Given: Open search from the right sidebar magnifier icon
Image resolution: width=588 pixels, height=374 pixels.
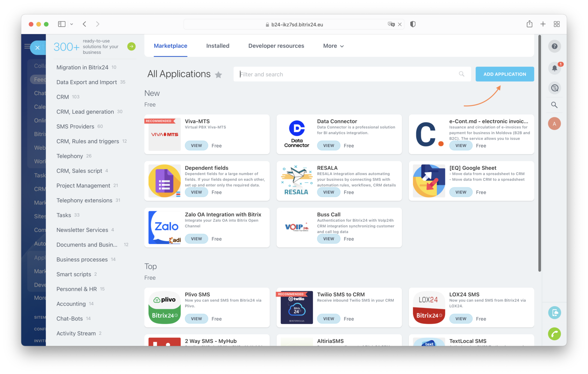Looking at the screenshot, I should coord(554,105).
